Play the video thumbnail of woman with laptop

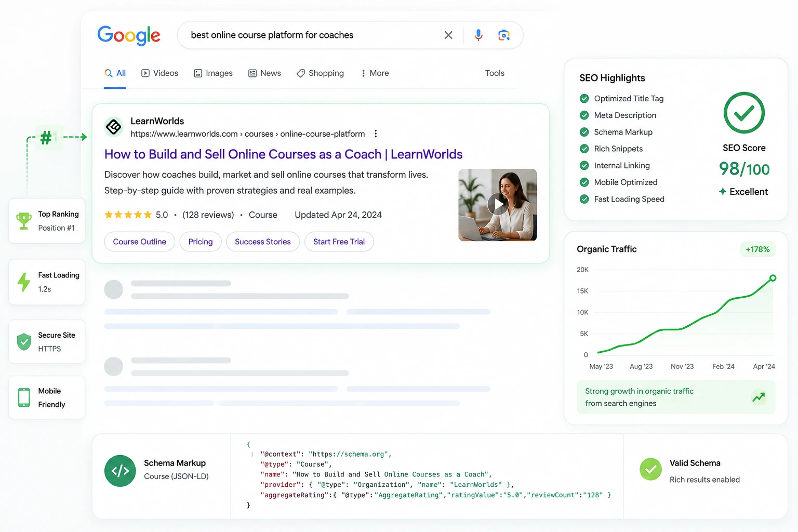(x=498, y=205)
